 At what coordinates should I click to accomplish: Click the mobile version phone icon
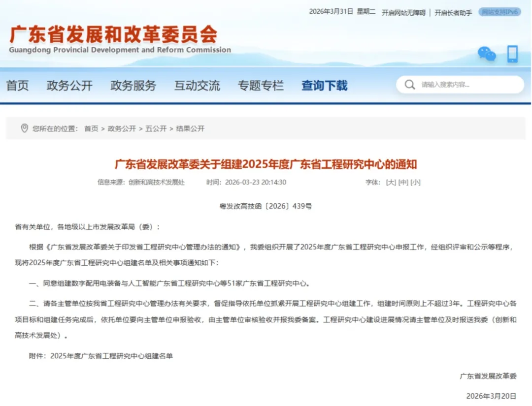pyautogui.click(x=512, y=54)
